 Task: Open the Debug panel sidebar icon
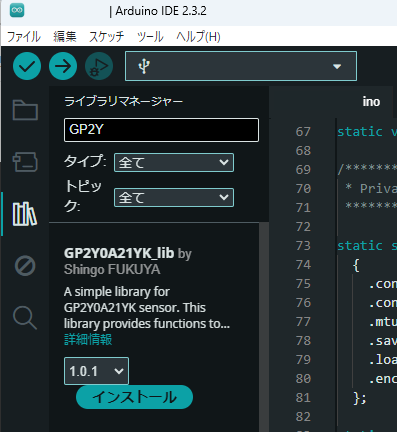coord(25,266)
